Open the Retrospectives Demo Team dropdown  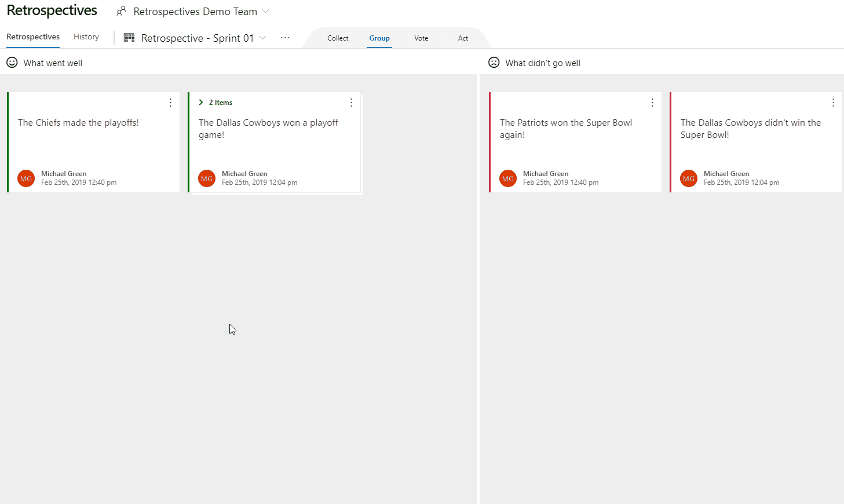(x=265, y=11)
